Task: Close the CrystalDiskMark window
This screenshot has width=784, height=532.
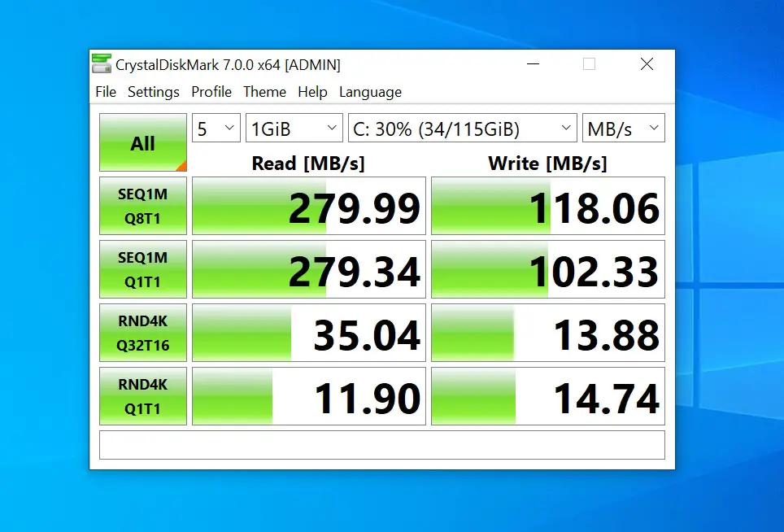Action: (x=647, y=64)
